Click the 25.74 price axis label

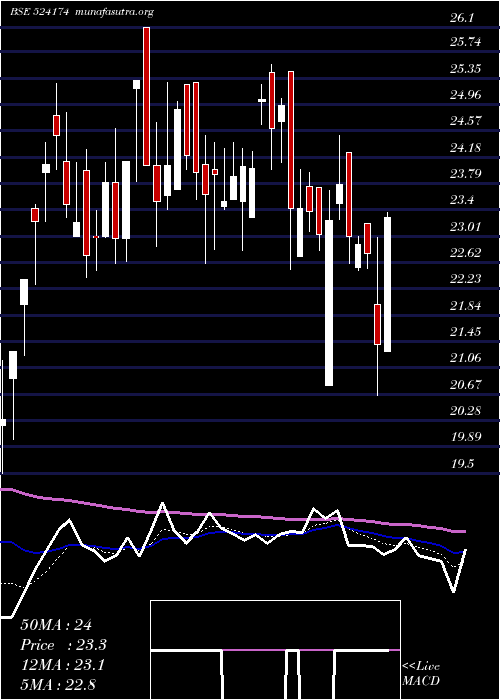[466, 42]
